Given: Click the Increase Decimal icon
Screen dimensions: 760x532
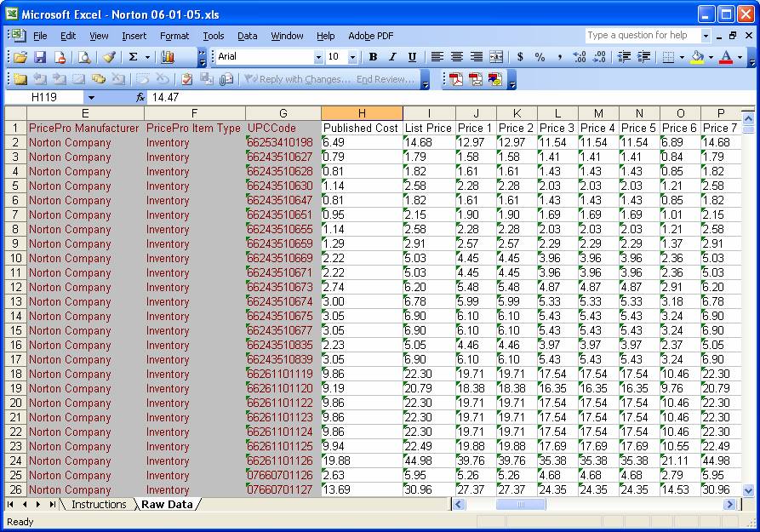Looking at the screenshot, I should (x=580, y=57).
